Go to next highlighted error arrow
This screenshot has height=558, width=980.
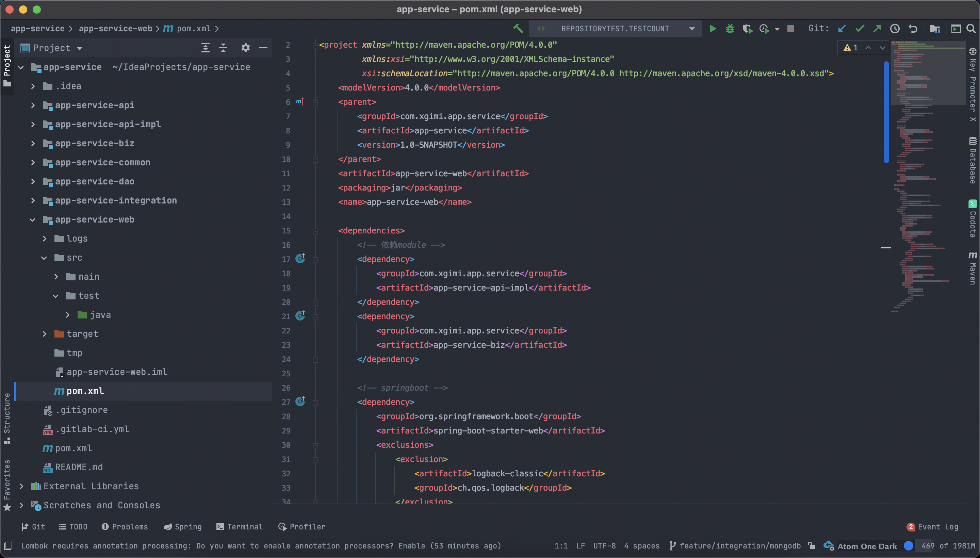pyautogui.click(x=883, y=48)
